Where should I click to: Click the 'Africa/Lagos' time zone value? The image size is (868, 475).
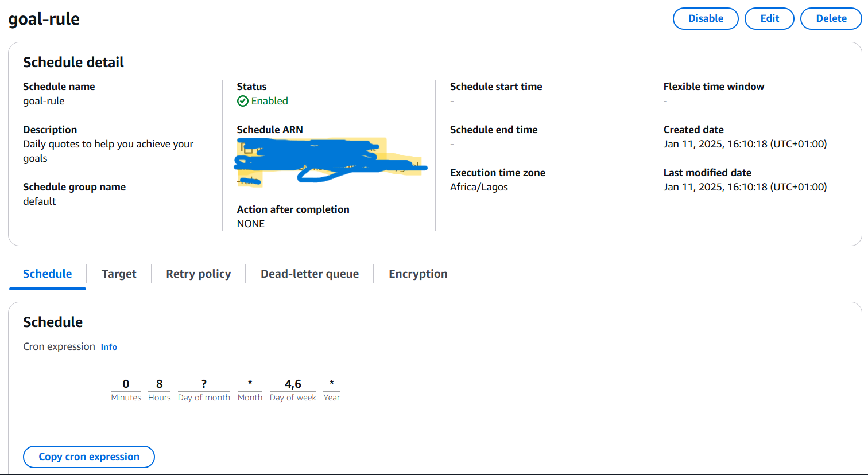(x=479, y=187)
